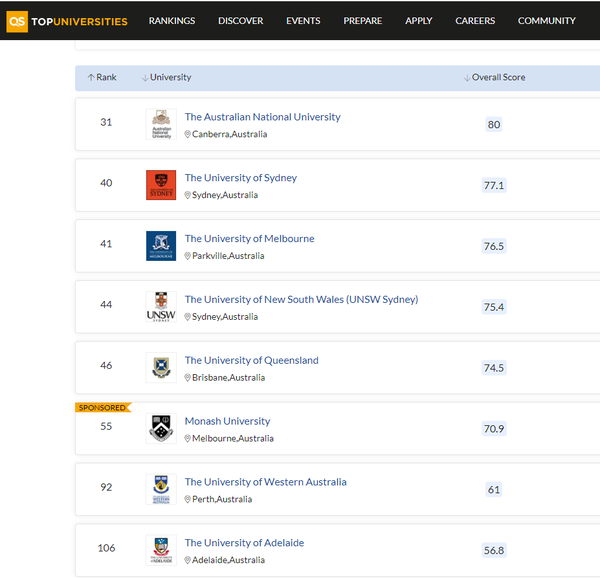This screenshot has width=600, height=578.
Task: Open The University of Sydney link
Action: pyautogui.click(x=241, y=178)
